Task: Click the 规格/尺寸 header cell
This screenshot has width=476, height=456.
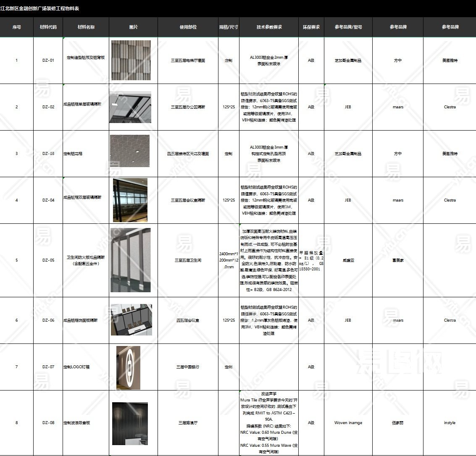Action: coord(229,27)
